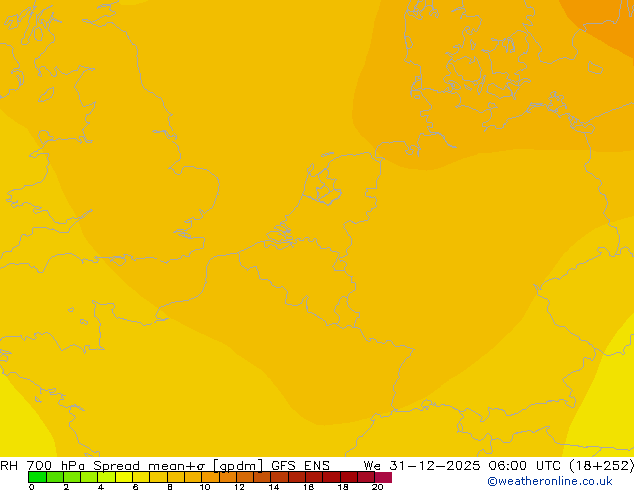Click the date '31-12-2025' in caption
This screenshot has height=490, width=634.
pos(435,466)
